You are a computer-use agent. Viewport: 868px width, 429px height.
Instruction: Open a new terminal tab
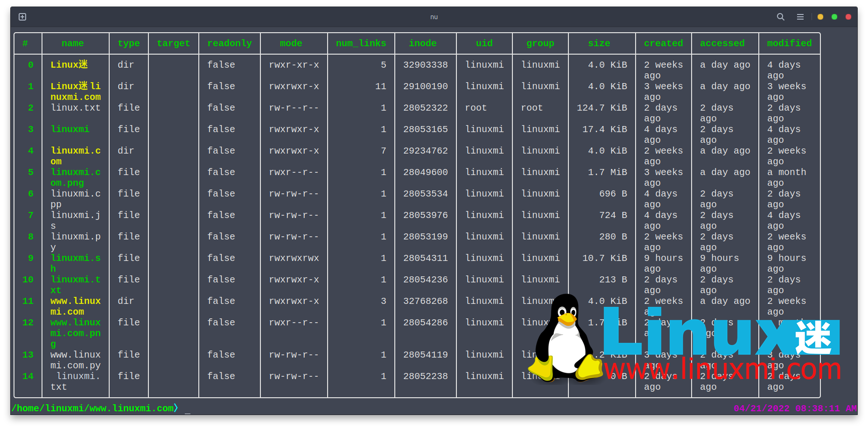(x=22, y=17)
